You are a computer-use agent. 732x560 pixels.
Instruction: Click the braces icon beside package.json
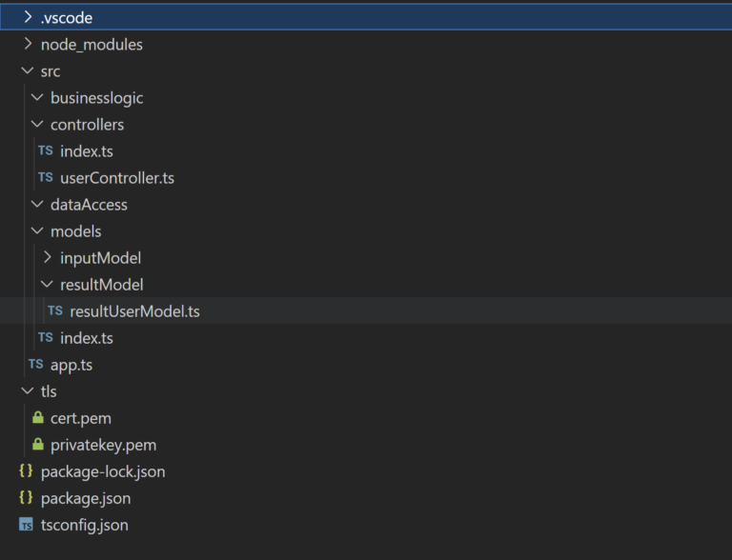point(26,497)
